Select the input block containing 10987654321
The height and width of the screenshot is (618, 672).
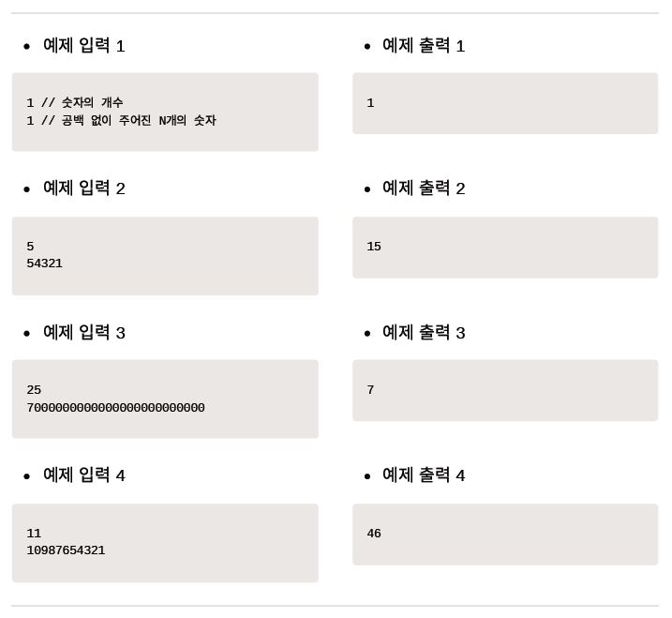point(165,543)
